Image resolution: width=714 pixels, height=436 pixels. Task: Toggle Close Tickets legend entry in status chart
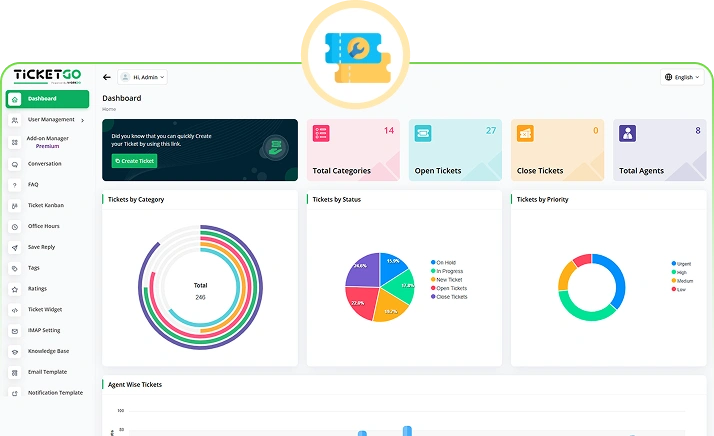point(449,297)
